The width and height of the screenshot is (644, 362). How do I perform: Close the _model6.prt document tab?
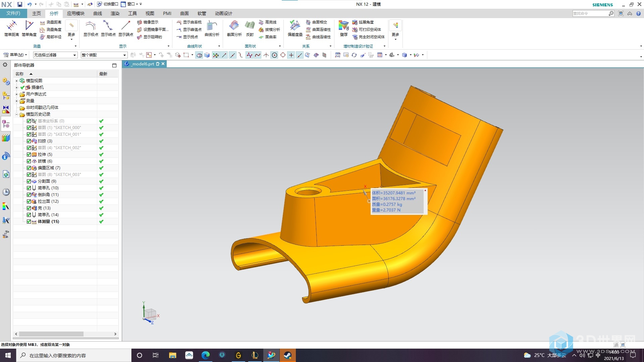coord(163,64)
